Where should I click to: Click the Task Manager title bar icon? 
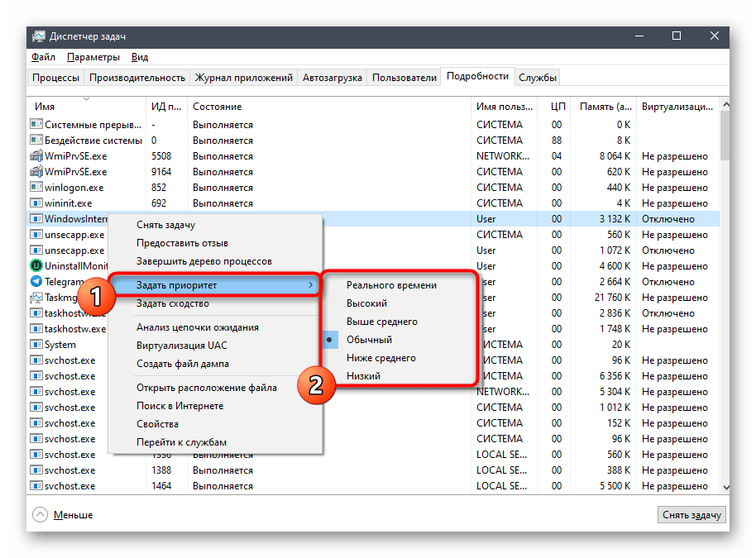(39, 36)
